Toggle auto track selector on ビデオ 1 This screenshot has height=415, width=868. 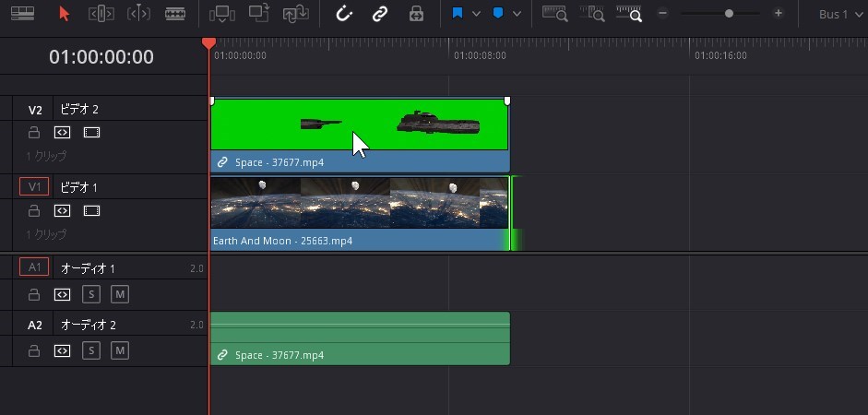(x=62, y=211)
